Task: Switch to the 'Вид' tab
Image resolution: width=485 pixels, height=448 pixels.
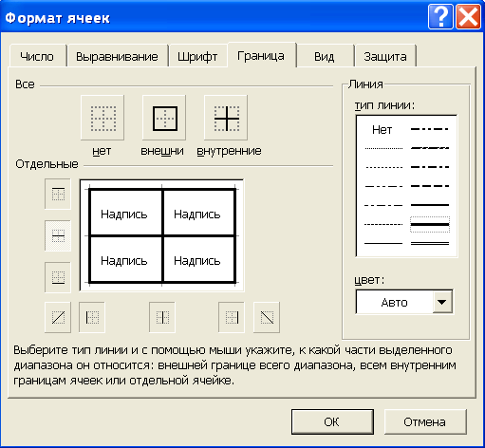Action: click(x=325, y=56)
